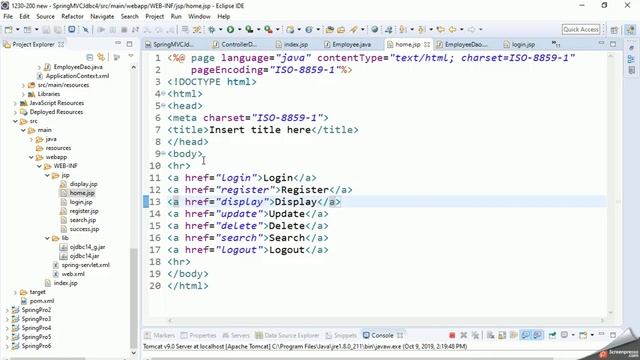Viewport: 640px width, 360px height.
Task: Click Remove All Terminated Launches icon
Action: 476,335
